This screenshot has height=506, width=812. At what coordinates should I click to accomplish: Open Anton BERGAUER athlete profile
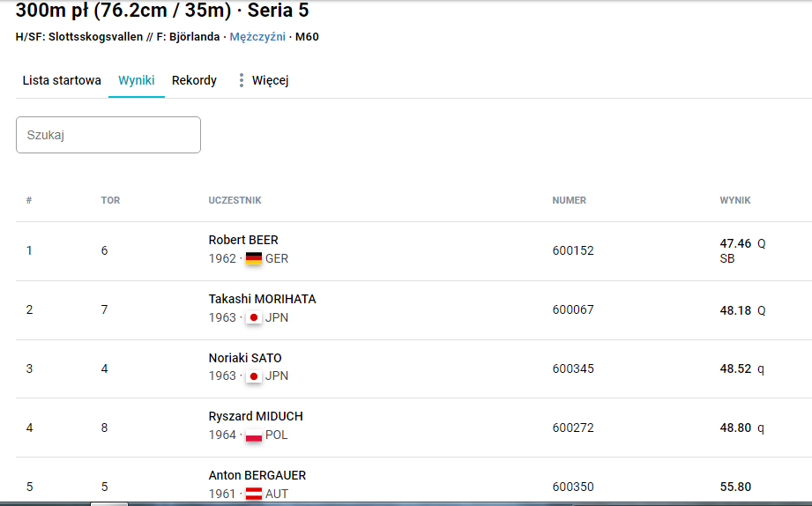(x=257, y=475)
